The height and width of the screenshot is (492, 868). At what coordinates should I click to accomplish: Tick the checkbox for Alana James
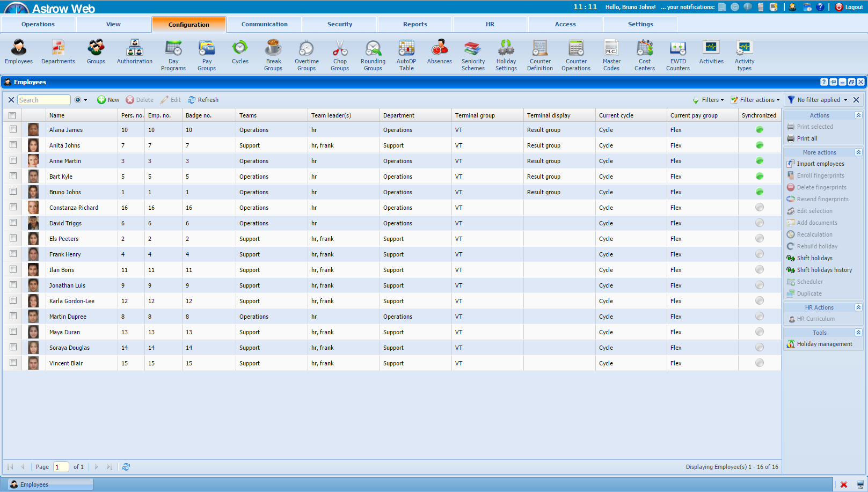click(13, 129)
